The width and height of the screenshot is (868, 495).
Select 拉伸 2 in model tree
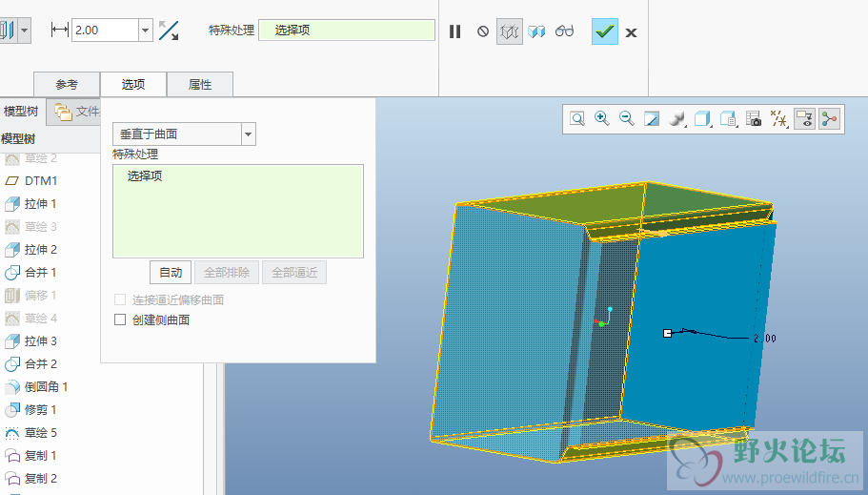[31, 250]
